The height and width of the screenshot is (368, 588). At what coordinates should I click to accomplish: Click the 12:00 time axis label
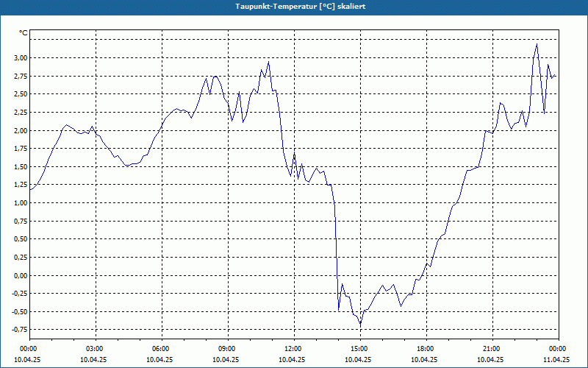294,349
